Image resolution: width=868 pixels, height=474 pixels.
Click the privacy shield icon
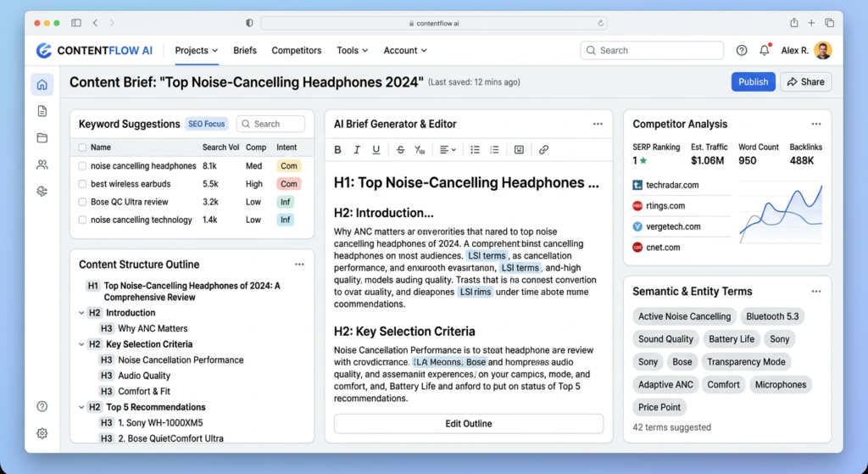pos(250,23)
